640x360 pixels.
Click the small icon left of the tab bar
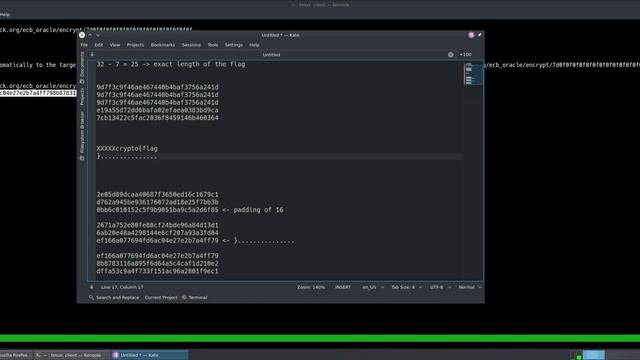pos(92,55)
